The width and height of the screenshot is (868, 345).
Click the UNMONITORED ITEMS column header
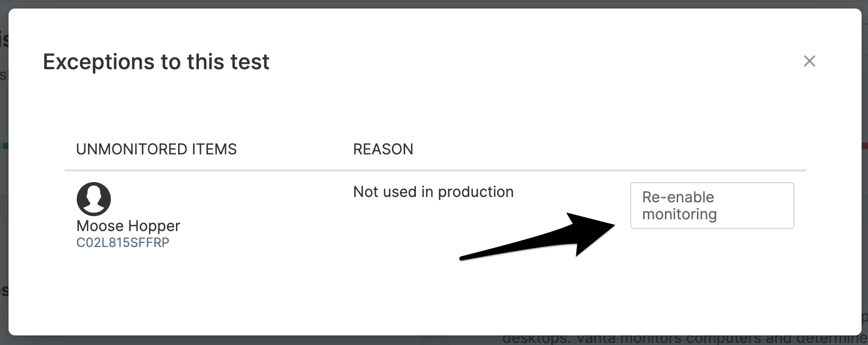156,149
